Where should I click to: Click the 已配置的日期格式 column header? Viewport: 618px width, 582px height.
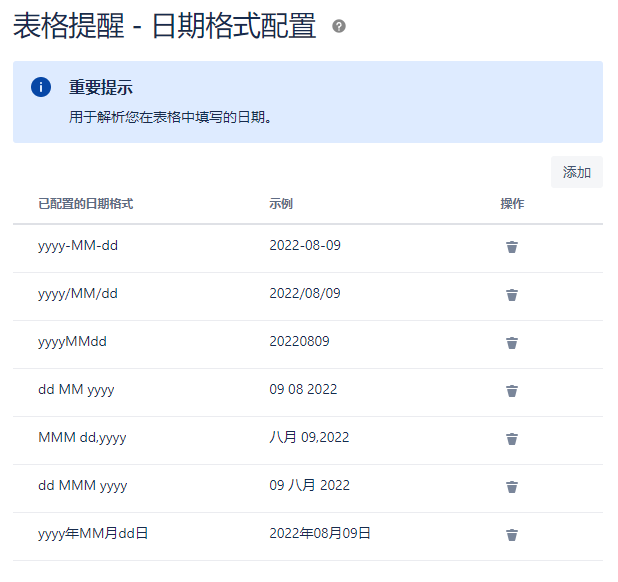click(85, 204)
